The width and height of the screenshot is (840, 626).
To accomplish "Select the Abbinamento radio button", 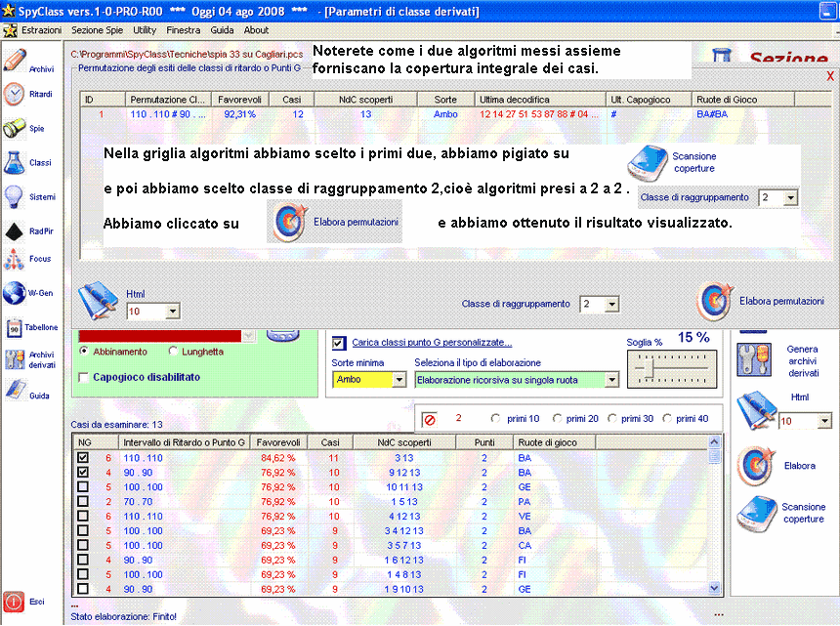I will [84, 352].
